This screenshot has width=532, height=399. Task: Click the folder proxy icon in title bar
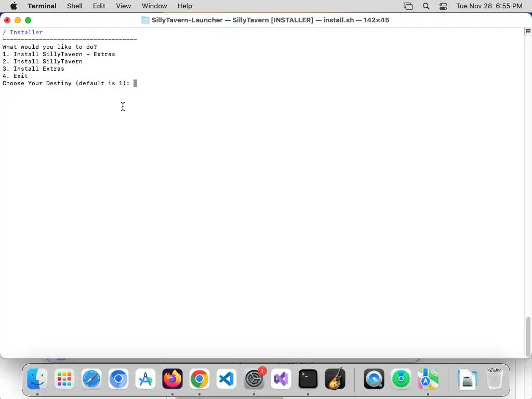pyautogui.click(x=145, y=20)
